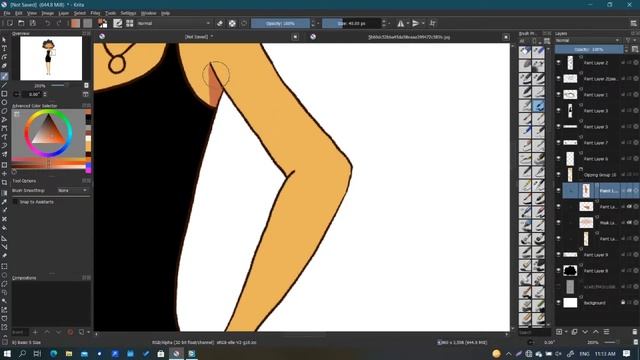Pick a color in the triangle selector
The height and width of the screenshot is (360, 640).
coord(49,131)
